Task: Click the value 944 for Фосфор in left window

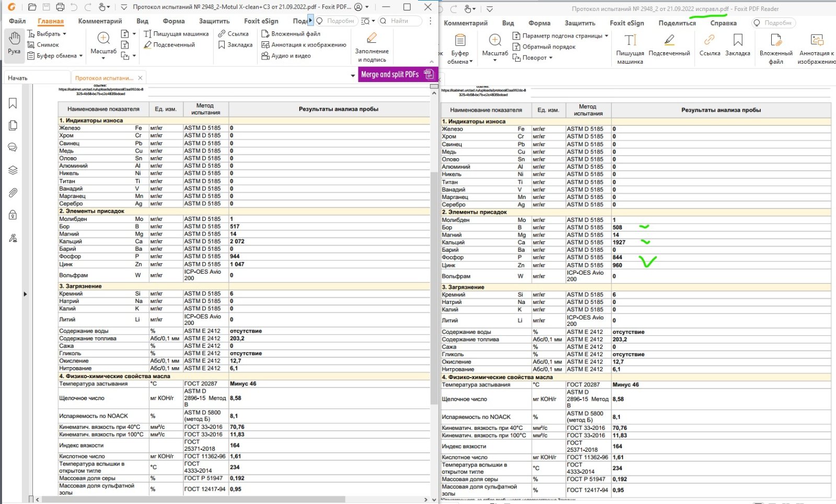Action: point(235,256)
